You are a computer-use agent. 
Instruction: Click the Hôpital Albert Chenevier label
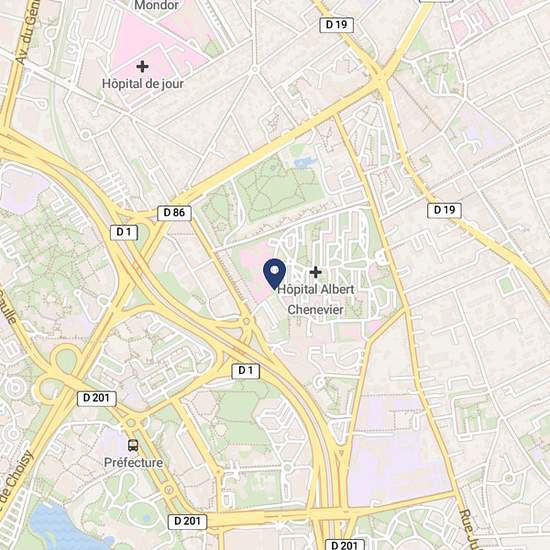(316, 299)
